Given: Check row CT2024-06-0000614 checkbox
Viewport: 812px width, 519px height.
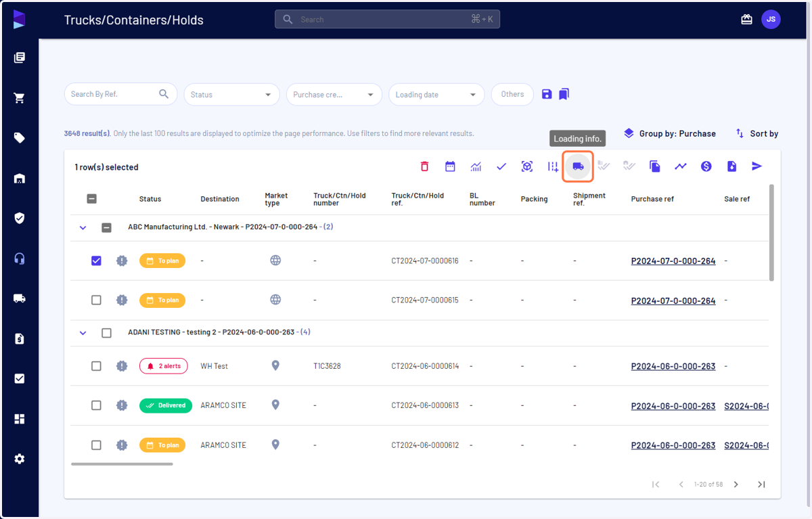Looking at the screenshot, I should (x=96, y=366).
